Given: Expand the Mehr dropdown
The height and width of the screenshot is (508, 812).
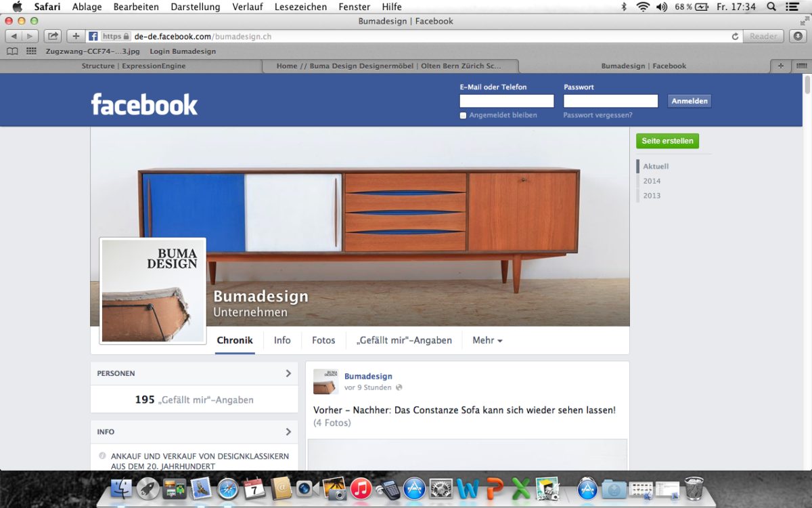Looking at the screenshot, I should pos(487,341).
